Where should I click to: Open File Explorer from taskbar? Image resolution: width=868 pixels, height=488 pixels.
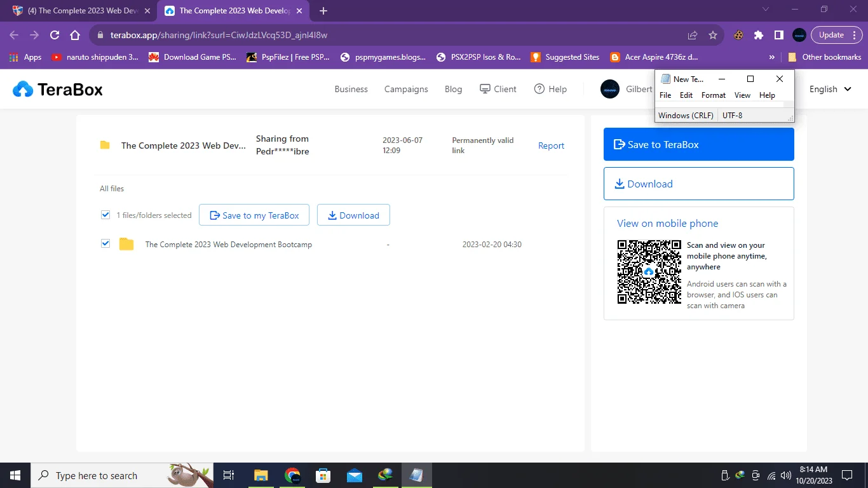261,475
